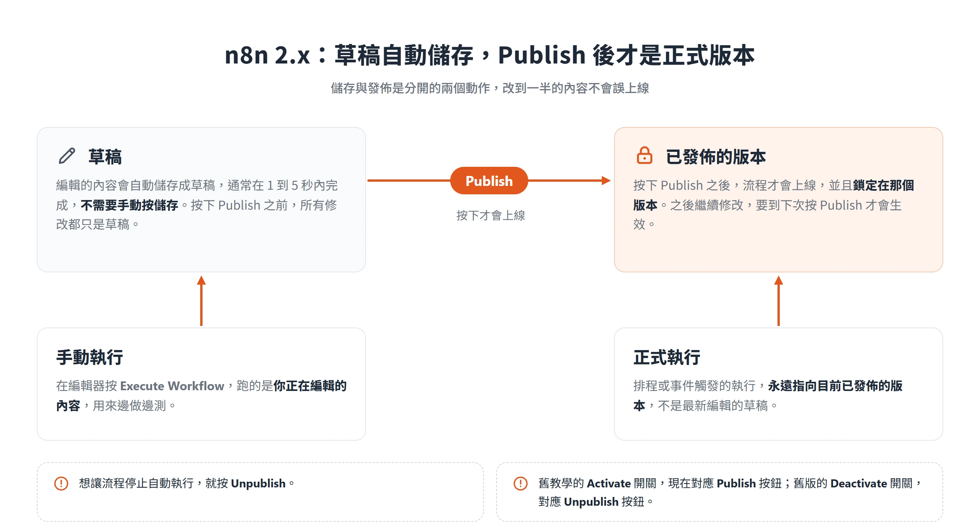This screenshot has height=531, width=980.
Task: Click the text 用來邊做邊測
Action: click(x=129, y=406)
